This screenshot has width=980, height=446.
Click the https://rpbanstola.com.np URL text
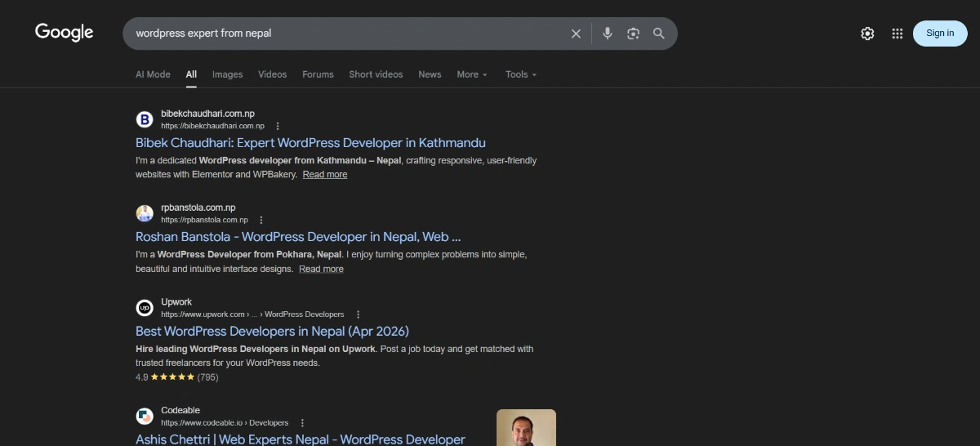pyautogui.click(x=204, y=221)
